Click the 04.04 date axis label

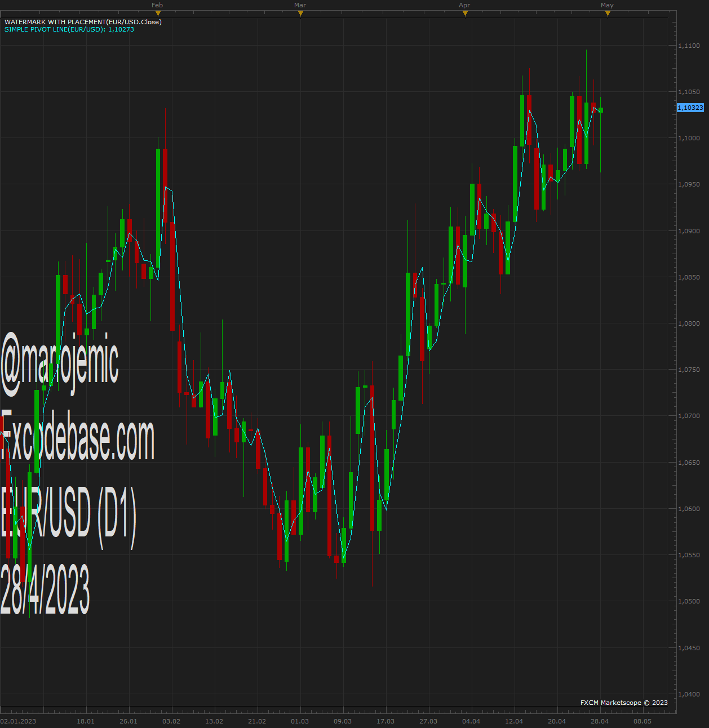tap(471, 721)
